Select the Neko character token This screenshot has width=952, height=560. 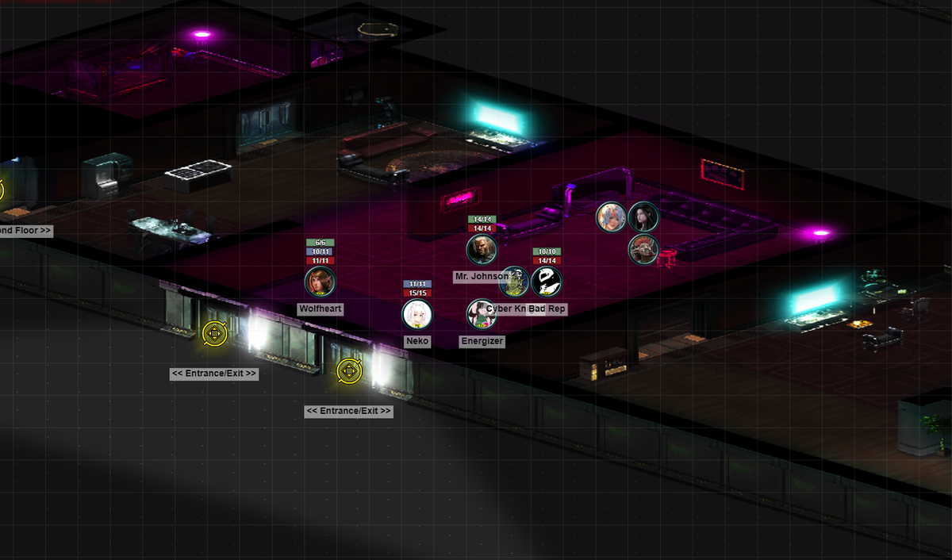pos(417,314)
